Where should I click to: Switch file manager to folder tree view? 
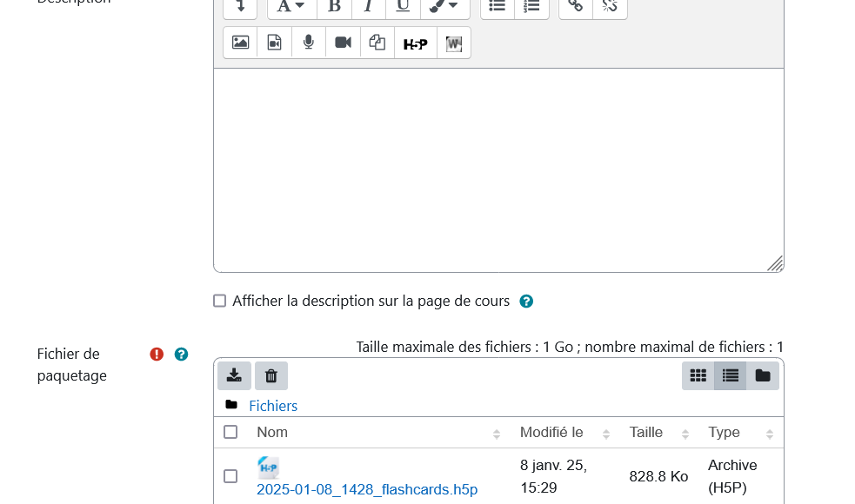click(763, 375)
